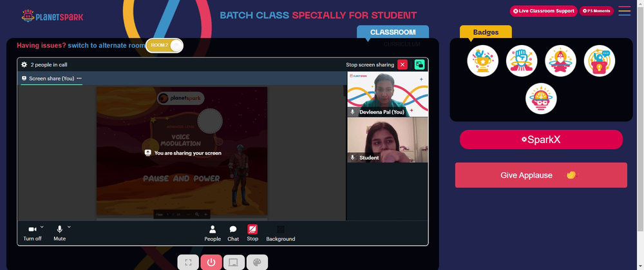Click Devleena Pal (You) video tile
This screenshot has width=644, height=270.
[388, 95]
